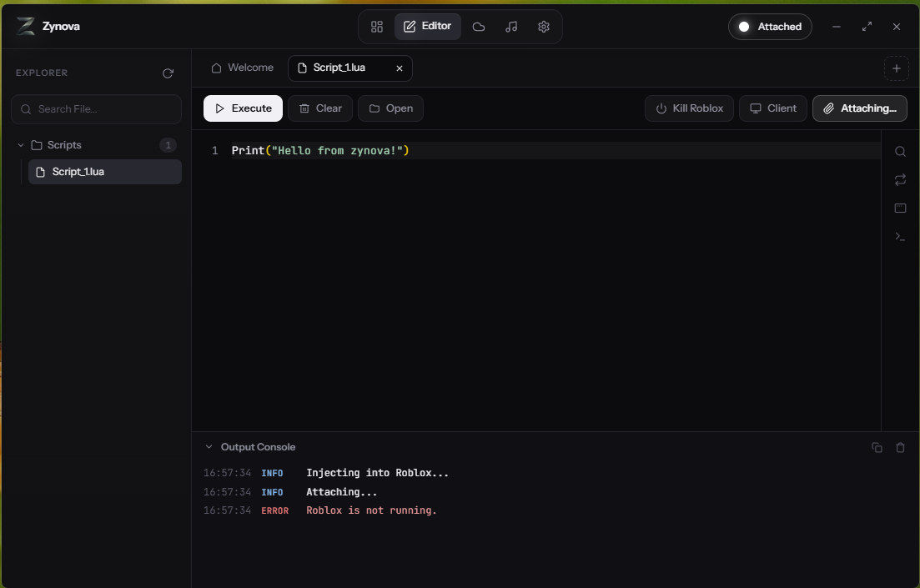Select Script_1.lua in the Explorer tree
The height and width of the screenshot is (588, 920).
(104, 172)
